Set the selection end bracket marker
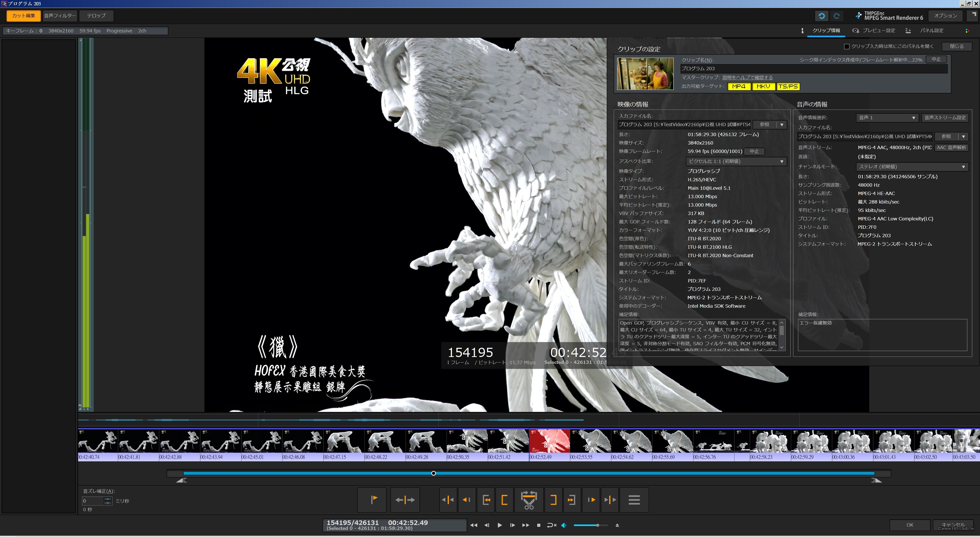Image resolution: width=980 pixels, height=537 pixels. pos(554,500)
